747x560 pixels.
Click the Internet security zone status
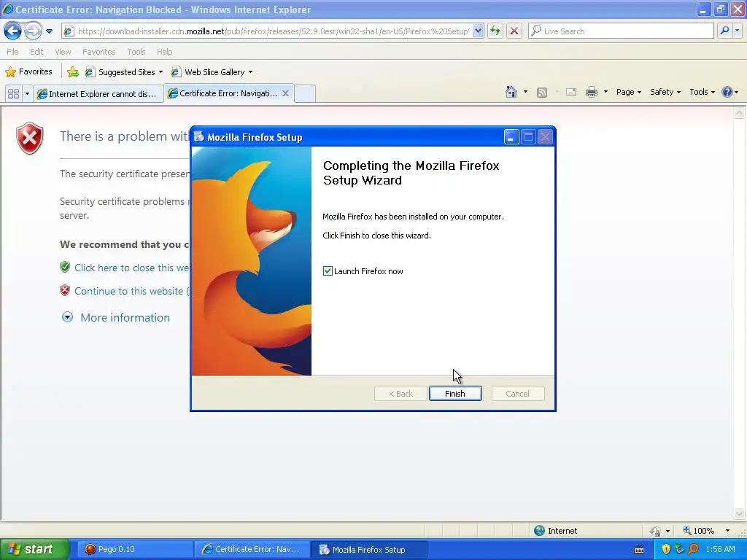pyautogui.click(x=555, y=531)
